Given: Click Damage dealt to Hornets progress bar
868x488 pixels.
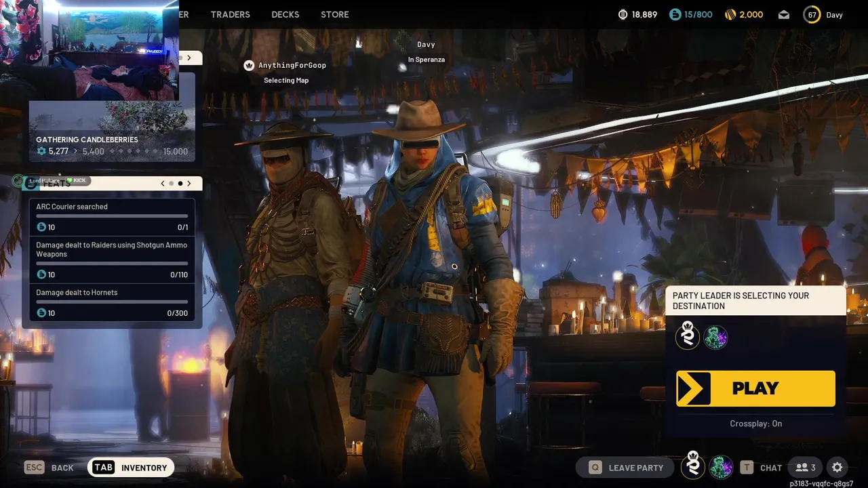Looking at the screenshot, I should click(112, 302).
